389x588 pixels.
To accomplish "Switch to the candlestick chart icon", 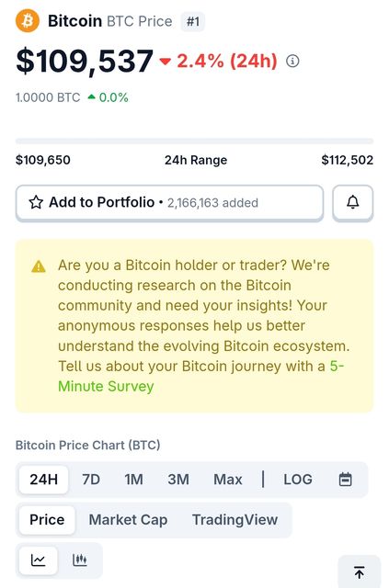I will click(80, 560).
